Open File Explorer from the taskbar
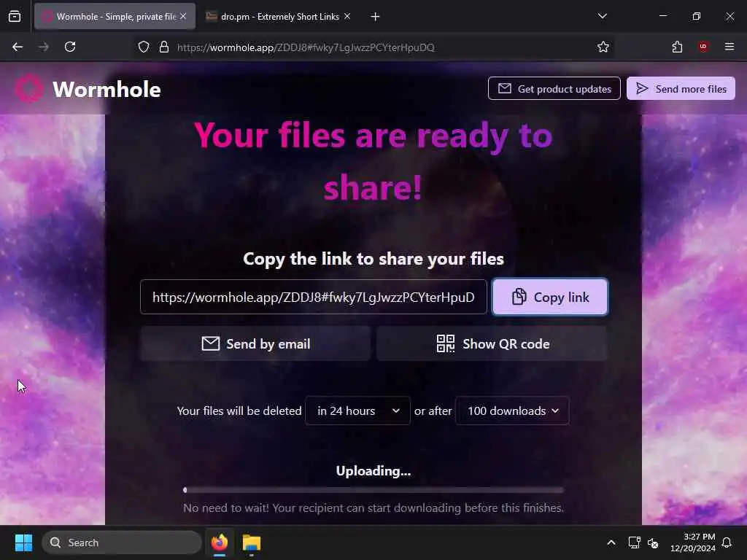747x560 pixels. 252,542
